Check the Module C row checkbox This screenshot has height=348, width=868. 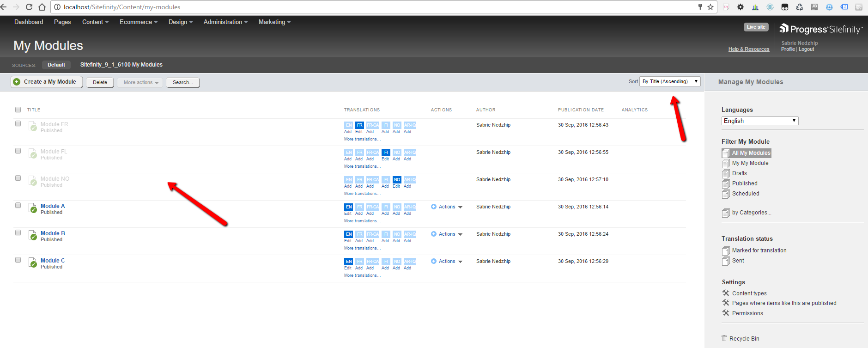tap(18, 260)
